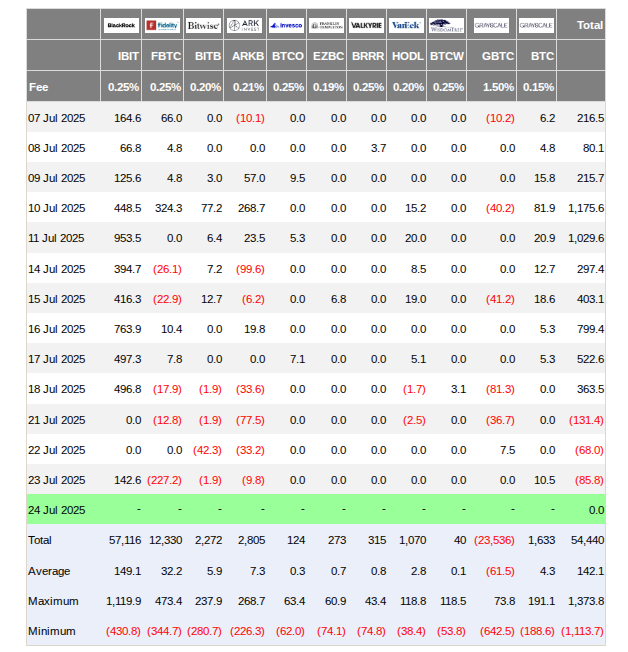The width and height of the screenshot is (628, 652).
Task: Select the VanEck logo
Action: [x=405, y=25]
